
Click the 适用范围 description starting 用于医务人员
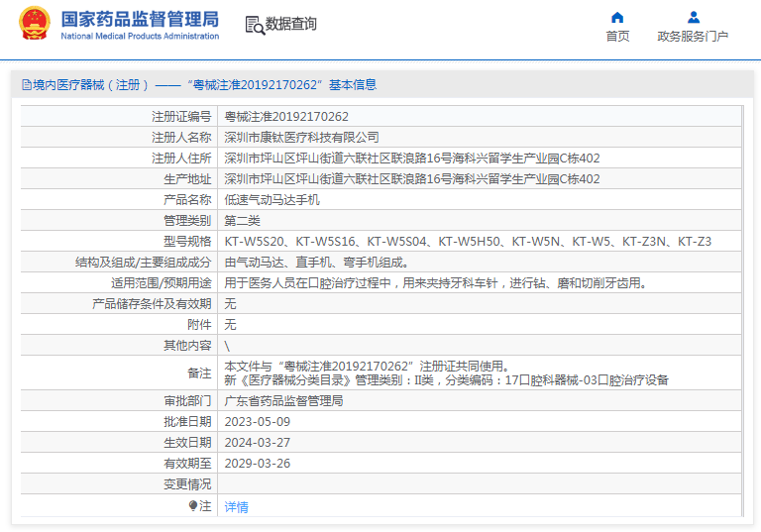point(436,283)
